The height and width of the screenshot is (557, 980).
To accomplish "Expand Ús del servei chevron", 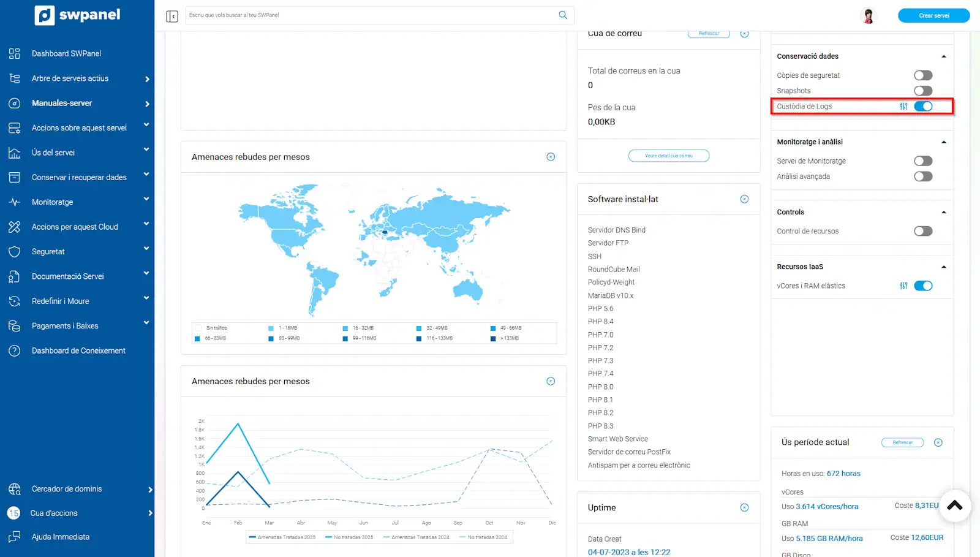I will pyautogui.click(x=146, y=149).
